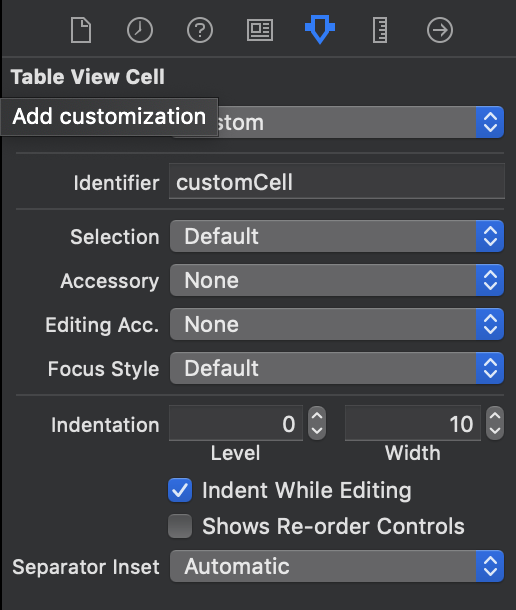Click the Identifier field containing customCell

pos(337,182)
